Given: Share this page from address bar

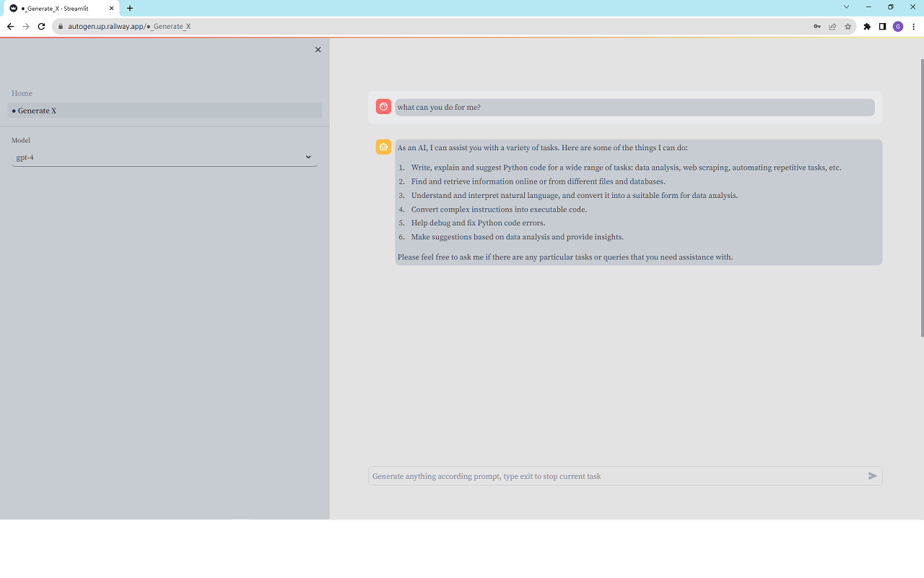Looking at the screenshot, I should pyautogui.click(x=832, y=27).
